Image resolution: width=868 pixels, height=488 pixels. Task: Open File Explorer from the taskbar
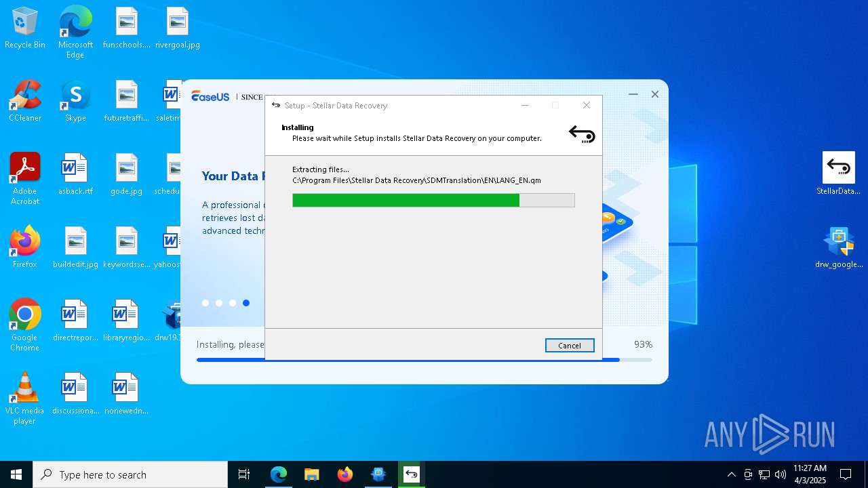[312, 474]
